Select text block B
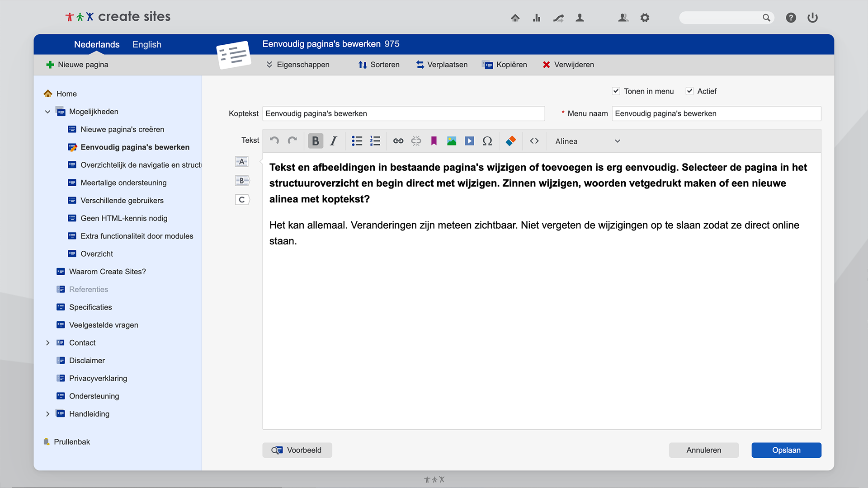The height and width of the screenshot is (488, 868). pyautogui.click(x=242, y=181)
